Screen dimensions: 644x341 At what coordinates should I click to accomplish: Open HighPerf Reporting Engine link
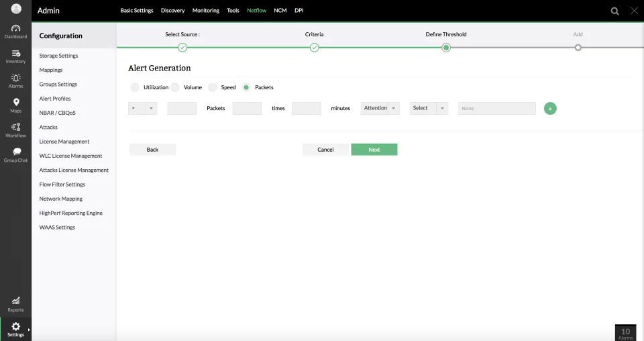[70, 213]
